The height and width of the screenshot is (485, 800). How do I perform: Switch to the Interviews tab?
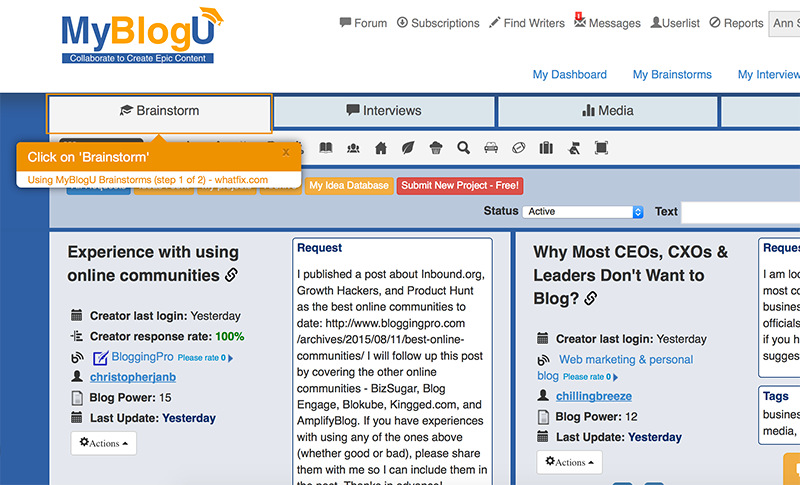[384, 111]
